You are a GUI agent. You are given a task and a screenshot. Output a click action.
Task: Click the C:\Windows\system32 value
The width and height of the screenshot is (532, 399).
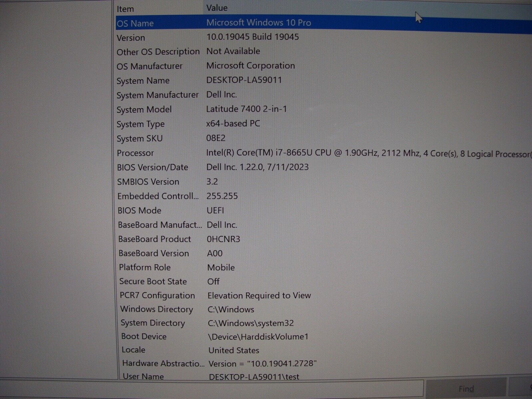click(x=251, y=323)
